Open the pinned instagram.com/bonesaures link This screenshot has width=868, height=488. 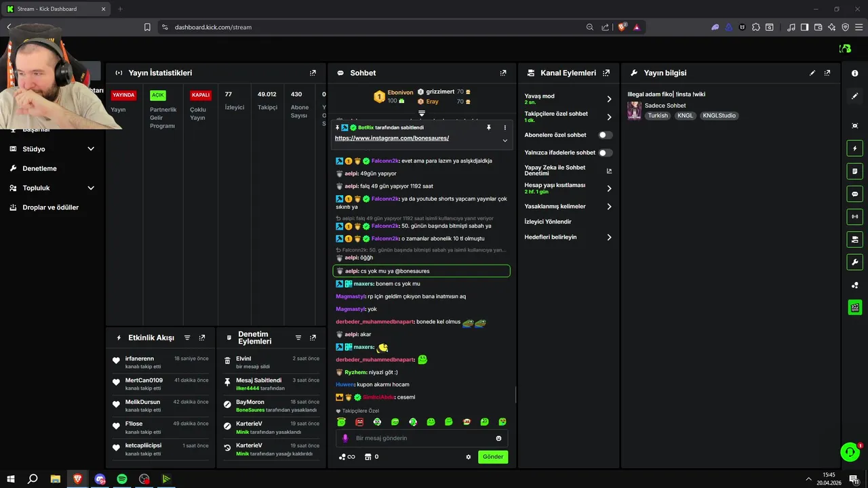click(x=392, y=138)
